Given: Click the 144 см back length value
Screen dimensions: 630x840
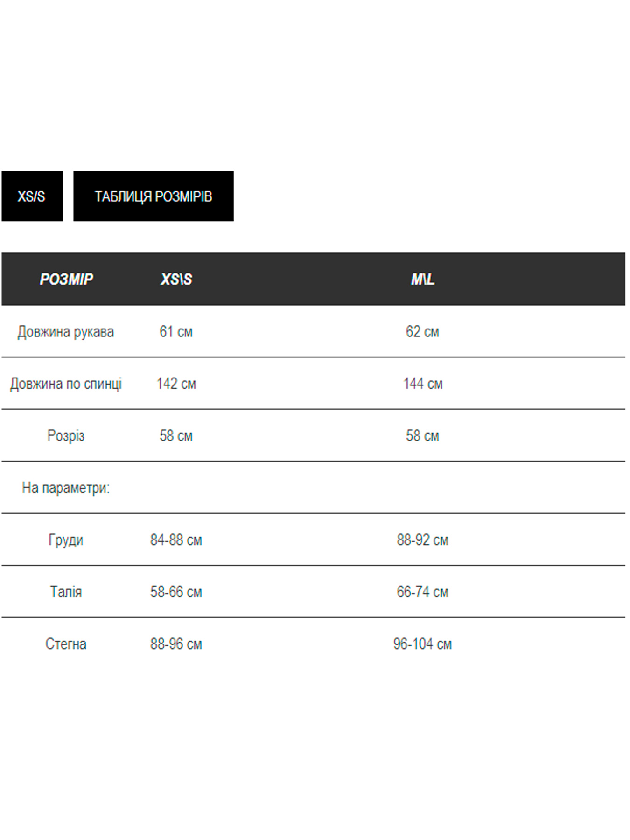Looking at the screenshot, I should click(x=422, y=384).
